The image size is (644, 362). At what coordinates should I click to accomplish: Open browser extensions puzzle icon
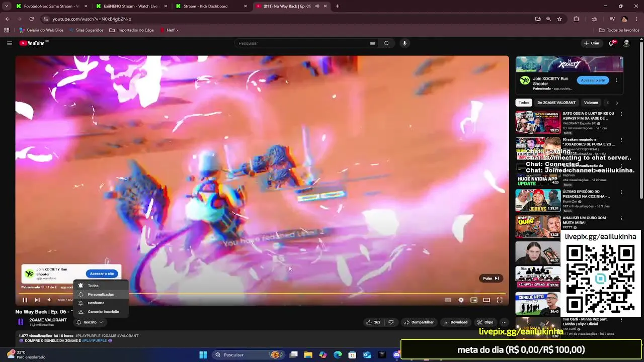[577, 19]
